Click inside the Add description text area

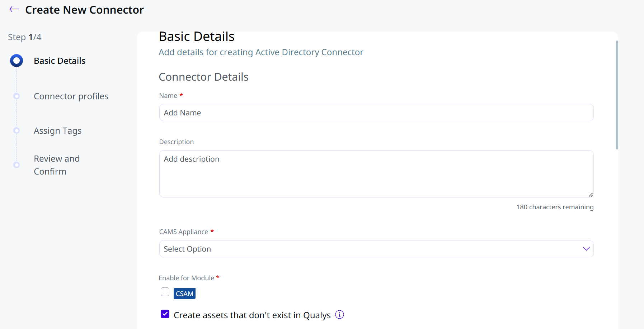pyautogui.click(x=376, y=174)
